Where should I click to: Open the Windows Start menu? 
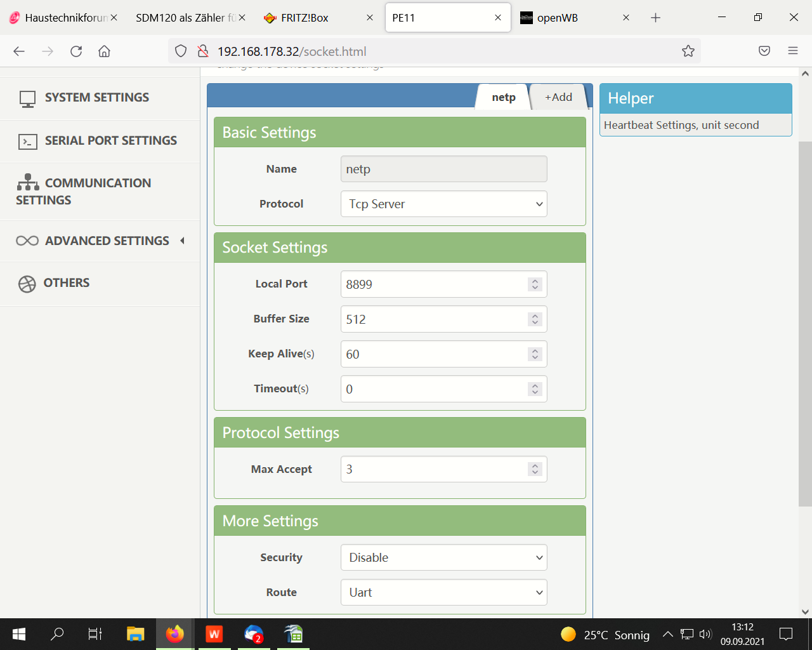pyautogui.click(x=19, y=634)
